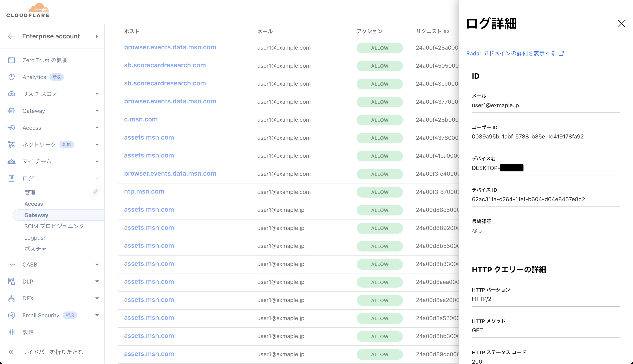The height and width of the screenshot is (364, 633).
Task: Select Logpush under ログ menu
Action: tap(36, 237)
